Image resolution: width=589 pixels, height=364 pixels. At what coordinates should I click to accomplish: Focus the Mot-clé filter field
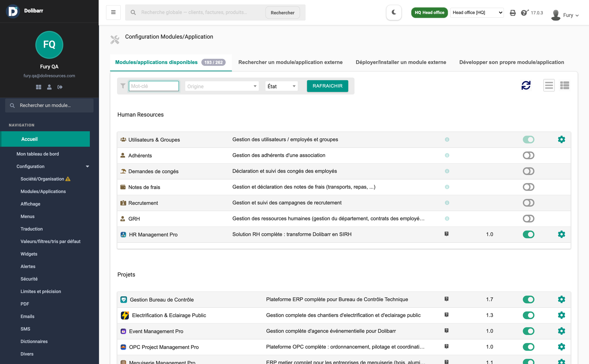point(154,86)
